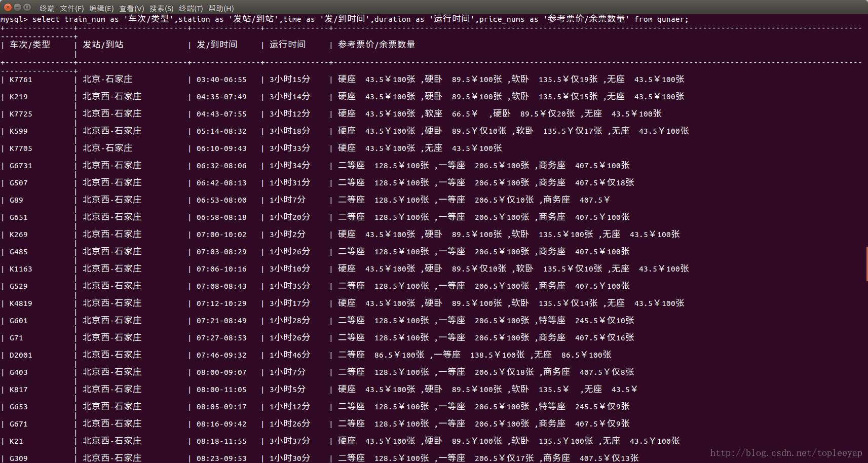Click train number G671
The width and height of the screenshot is (868, 463).
tap(19, 424)
